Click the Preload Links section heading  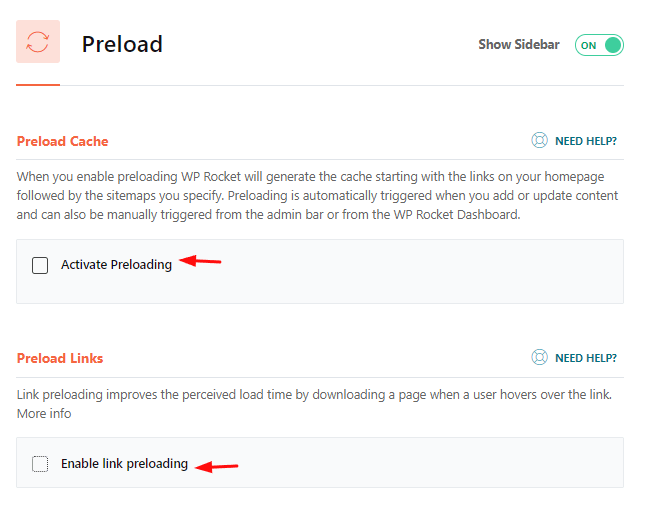coord(60,358)
